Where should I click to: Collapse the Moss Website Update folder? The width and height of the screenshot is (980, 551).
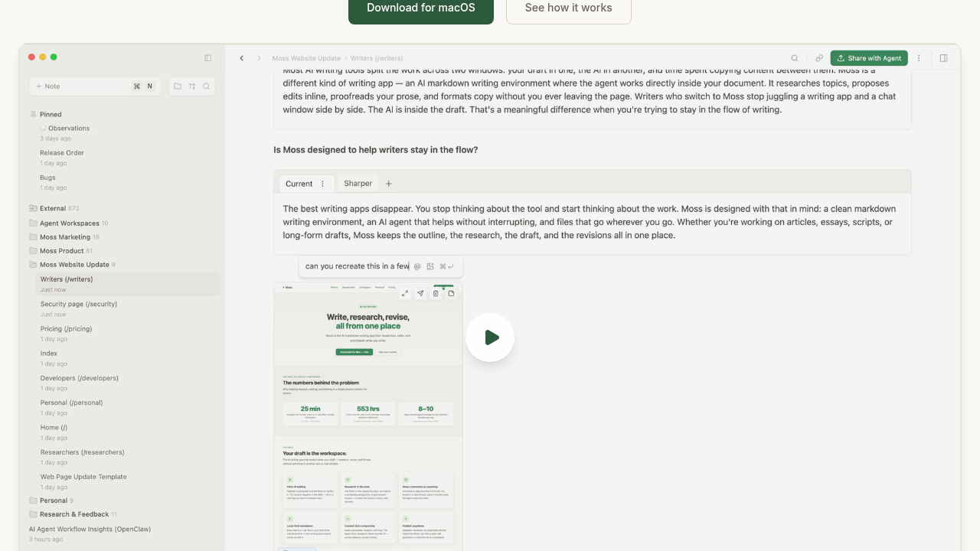pos(72,265)
